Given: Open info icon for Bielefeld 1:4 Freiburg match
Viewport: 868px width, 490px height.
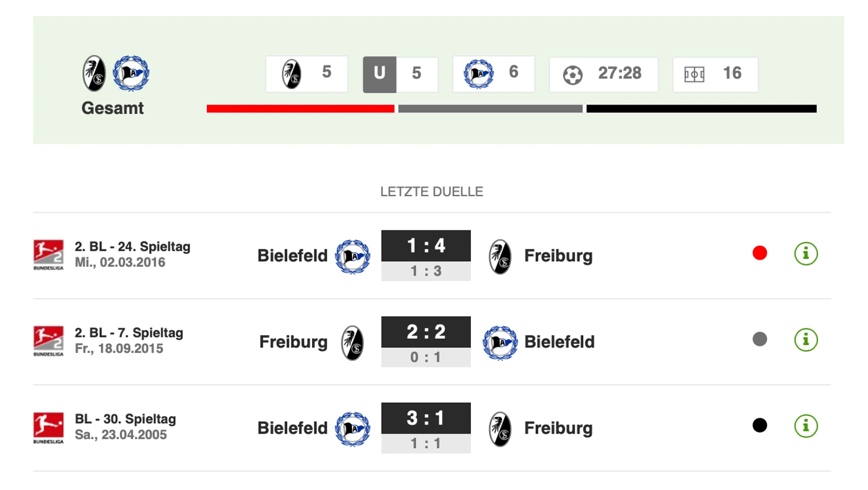Looking at the screenshot, I should (806, 254).
